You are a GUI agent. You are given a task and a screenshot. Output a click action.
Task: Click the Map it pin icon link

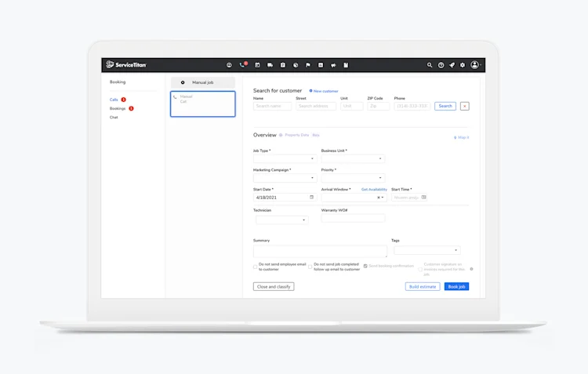click(x=462, y=137)
